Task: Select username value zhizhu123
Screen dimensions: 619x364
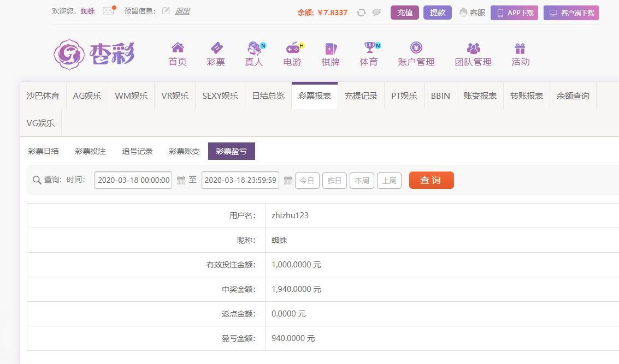Action: pyautogui.click(x=290, y=216)
